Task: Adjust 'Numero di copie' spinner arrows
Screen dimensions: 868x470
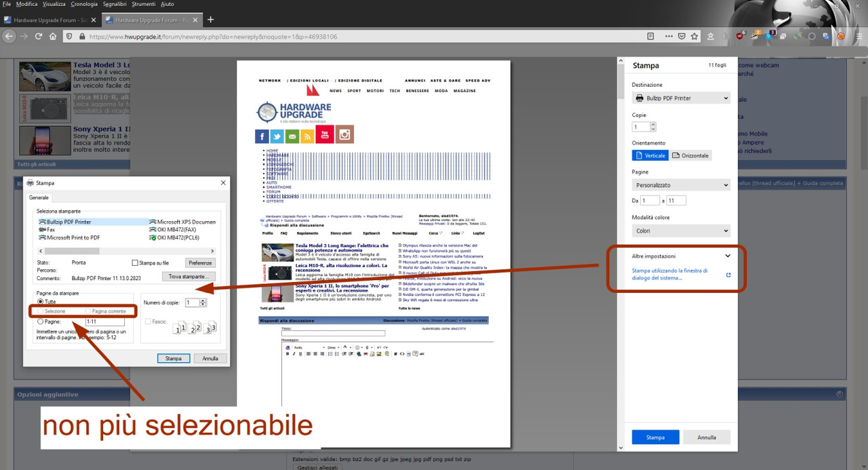Action: 203,302
